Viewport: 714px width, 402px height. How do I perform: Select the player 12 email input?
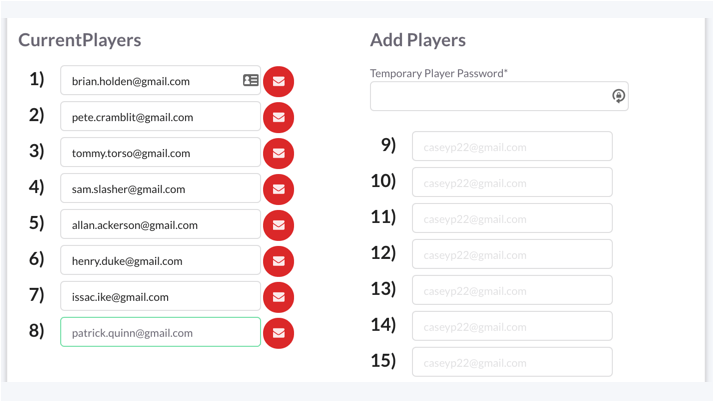(512, 254)
